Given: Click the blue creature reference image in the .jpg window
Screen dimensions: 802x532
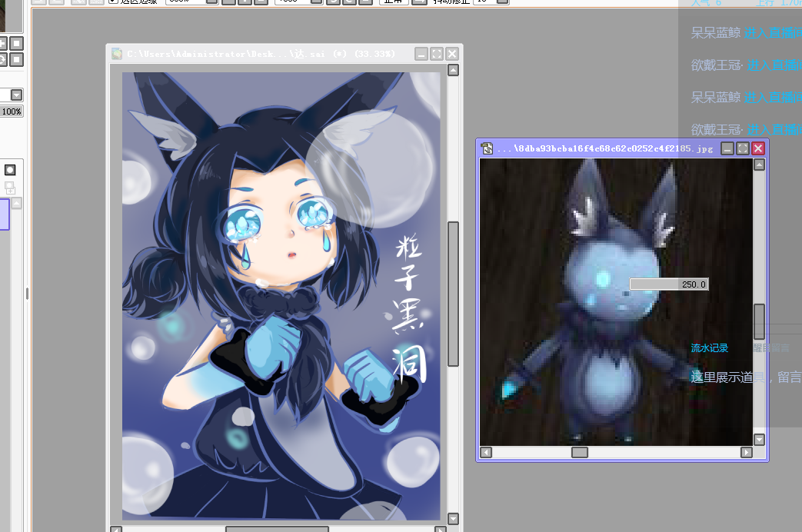Looking at the screenshot, I should tap(617, 302).
